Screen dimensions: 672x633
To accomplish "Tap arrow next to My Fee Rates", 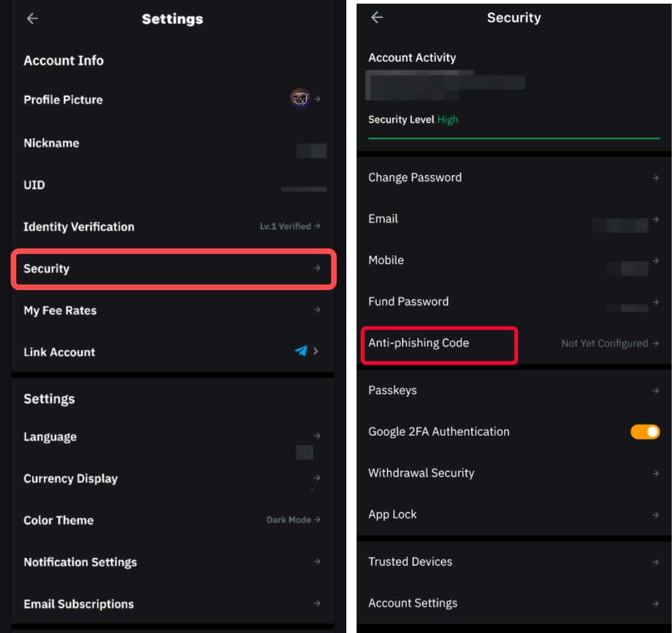I will 317,310.
